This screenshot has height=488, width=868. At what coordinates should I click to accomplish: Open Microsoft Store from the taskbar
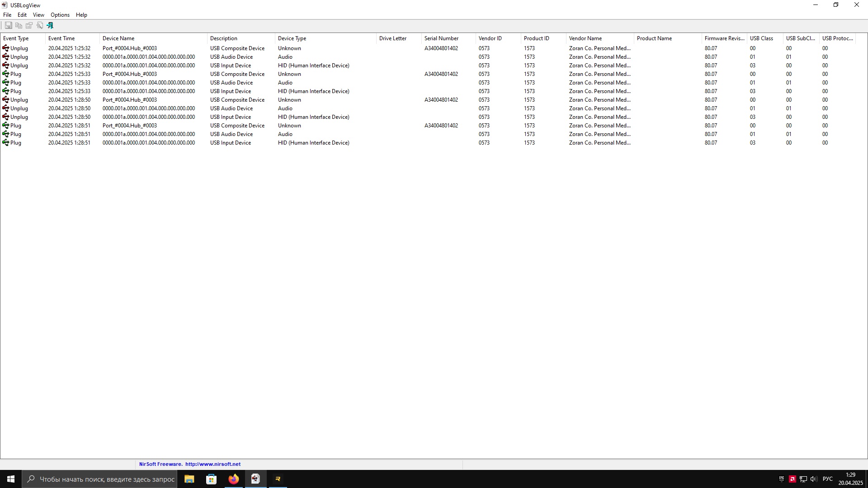coord(211,479)
